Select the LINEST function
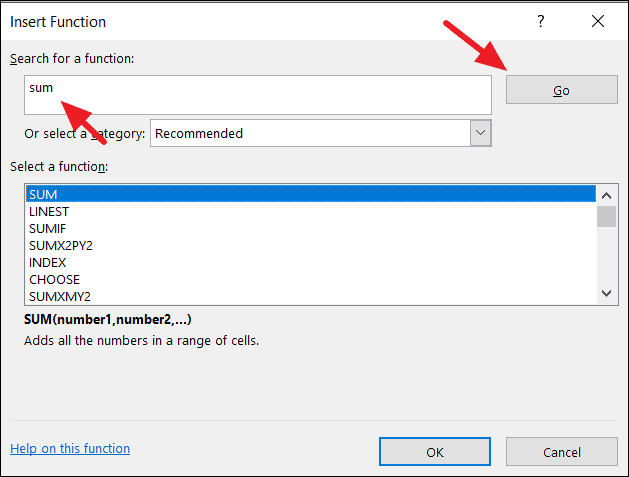 coord(311,211)
